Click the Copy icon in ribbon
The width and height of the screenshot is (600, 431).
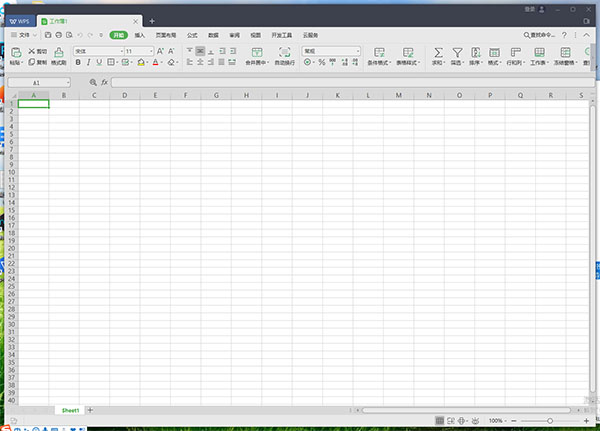tap(32, 62)
